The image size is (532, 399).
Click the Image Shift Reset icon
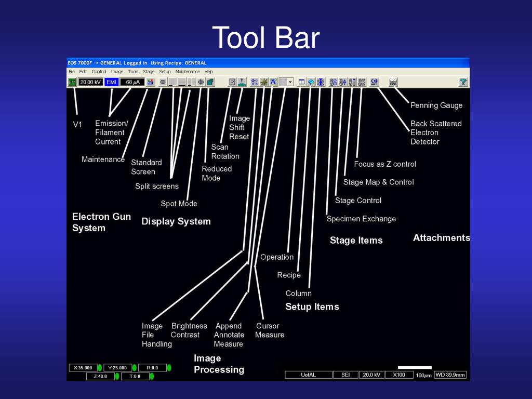click(242, 82)
